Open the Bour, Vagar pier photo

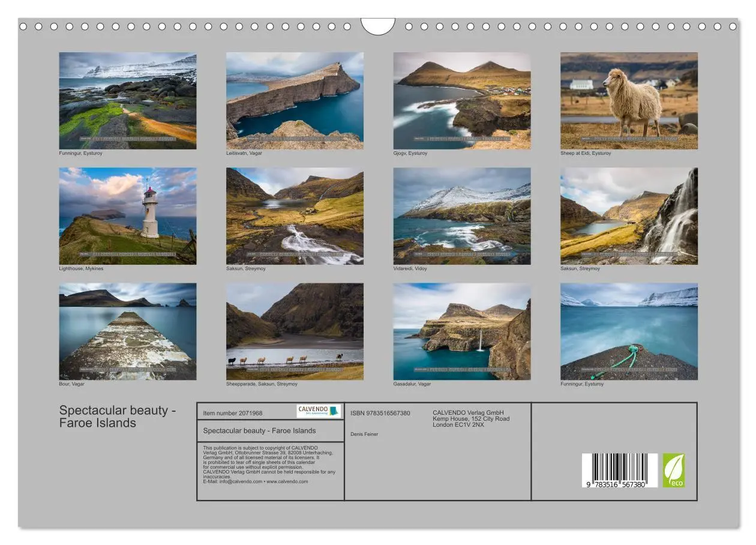pyautogui.click(x=128, y=331)
